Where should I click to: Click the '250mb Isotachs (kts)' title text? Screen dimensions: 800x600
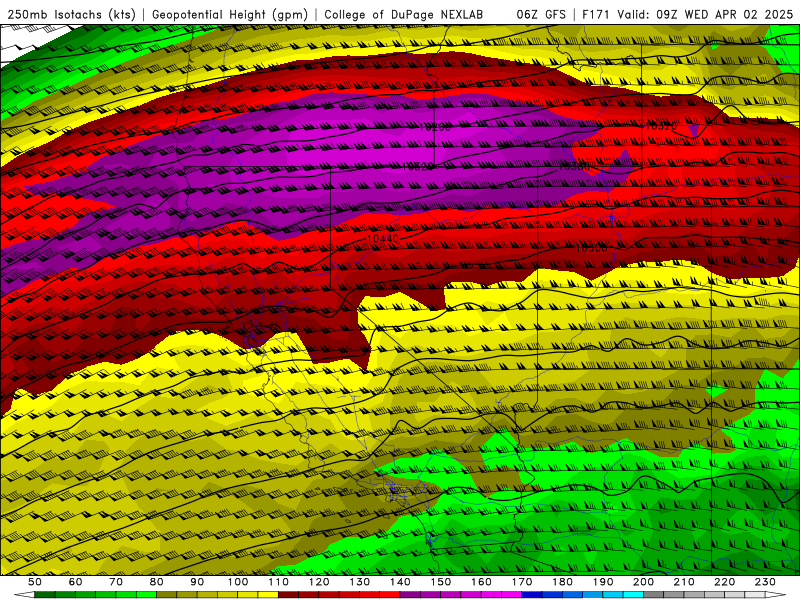point(72,14)
